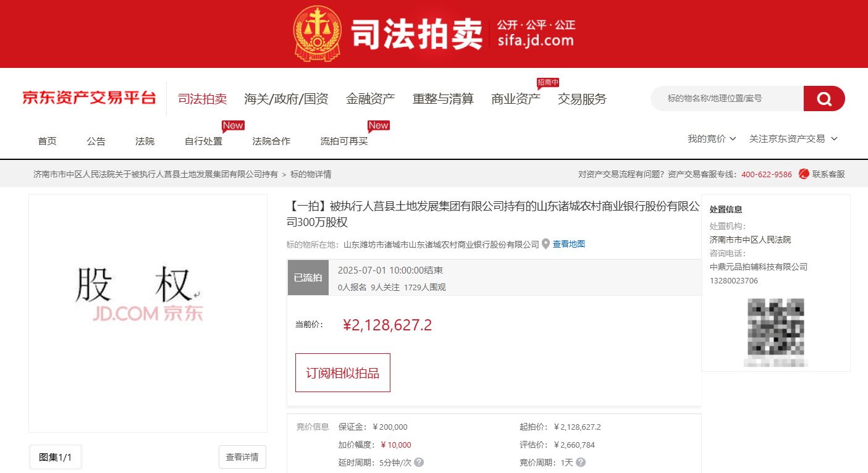The image size is (868, 473).
Task: Expand the 我的竞价 dropdown
Action: (712, 139)
